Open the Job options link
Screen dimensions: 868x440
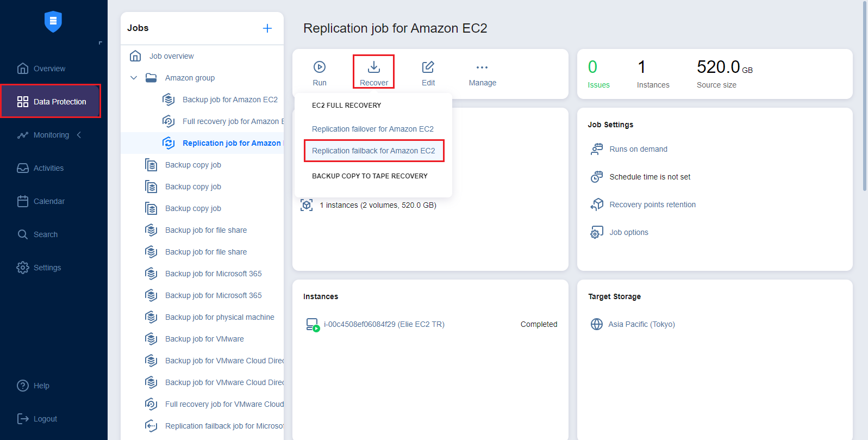pos(629,232)
